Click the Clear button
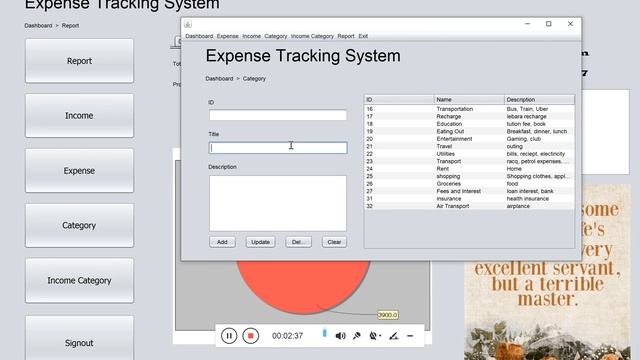The image size is (640, 360). coord(334,242)
